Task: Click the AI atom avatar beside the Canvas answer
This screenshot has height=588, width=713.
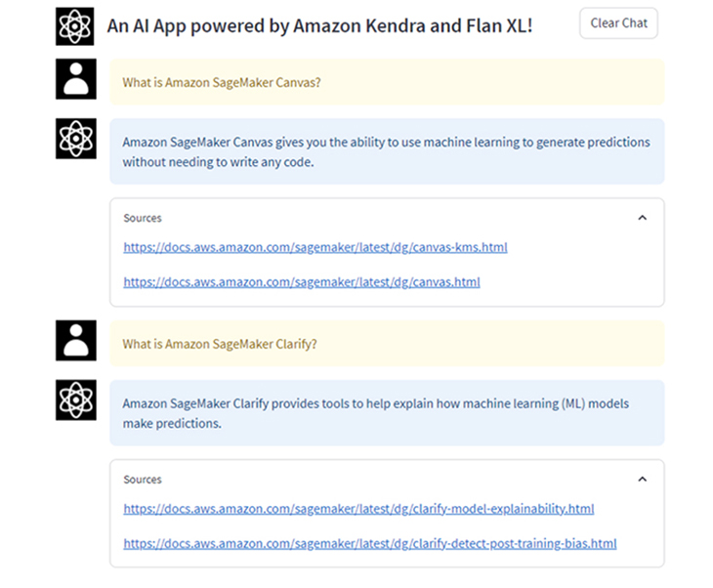Action: tap(76, 139)
